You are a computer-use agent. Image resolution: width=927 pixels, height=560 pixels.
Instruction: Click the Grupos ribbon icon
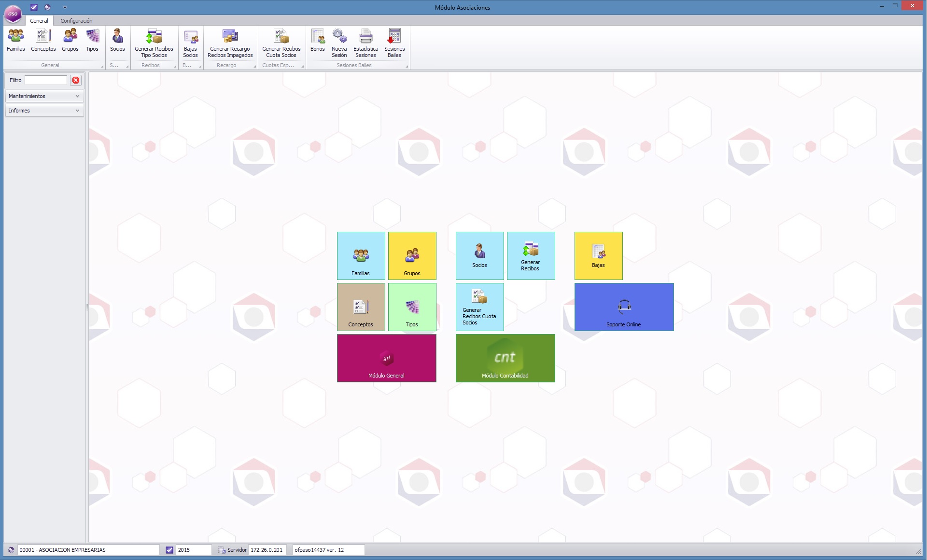click(x=70, y=40)
